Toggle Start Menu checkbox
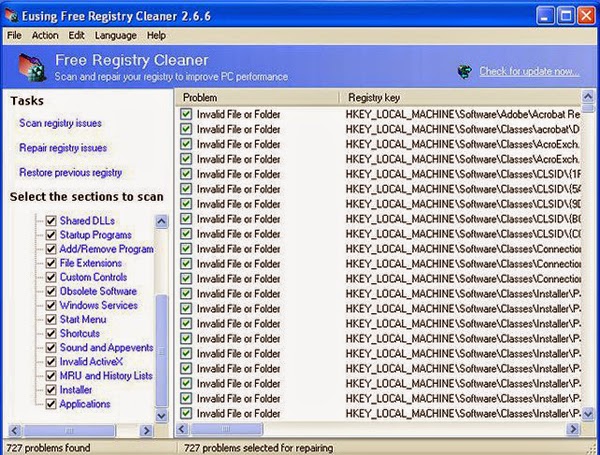This screenshot has width=600, height=455. pos(51,320)
